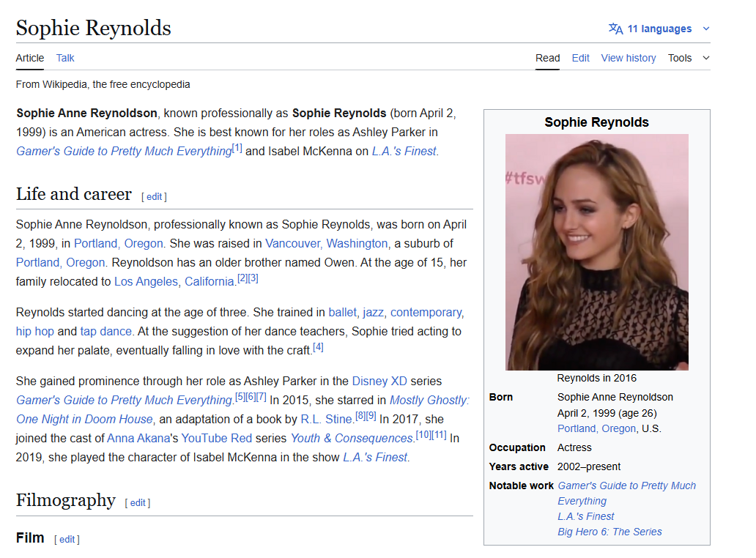Follow citation [4] after the craft
This screenshot has width=756, height=558.
pyautogui.click(x=318, y=347)
